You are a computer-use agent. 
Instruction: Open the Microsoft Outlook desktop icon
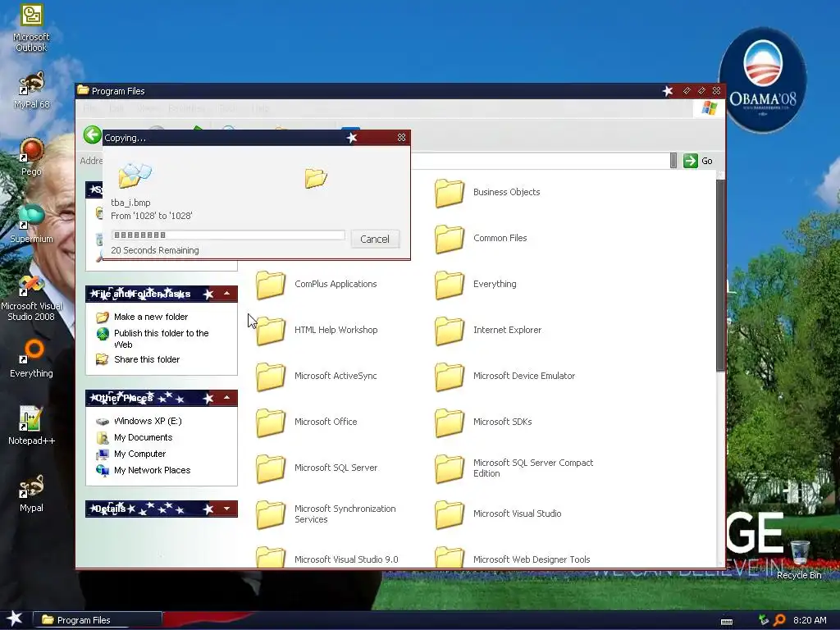pos(32,28)
